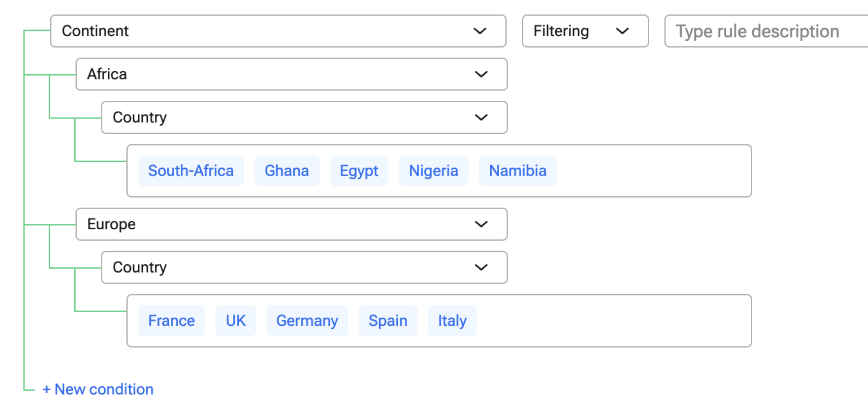868x402 pixels.
Task: Open the Country dropdown under Europe
Action: coord(304,267)
